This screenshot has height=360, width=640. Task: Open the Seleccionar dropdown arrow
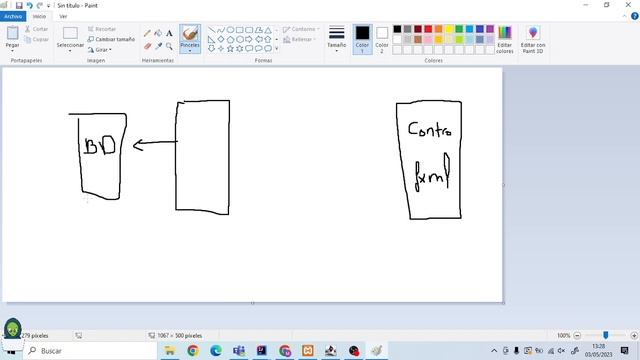click(70, 51)
